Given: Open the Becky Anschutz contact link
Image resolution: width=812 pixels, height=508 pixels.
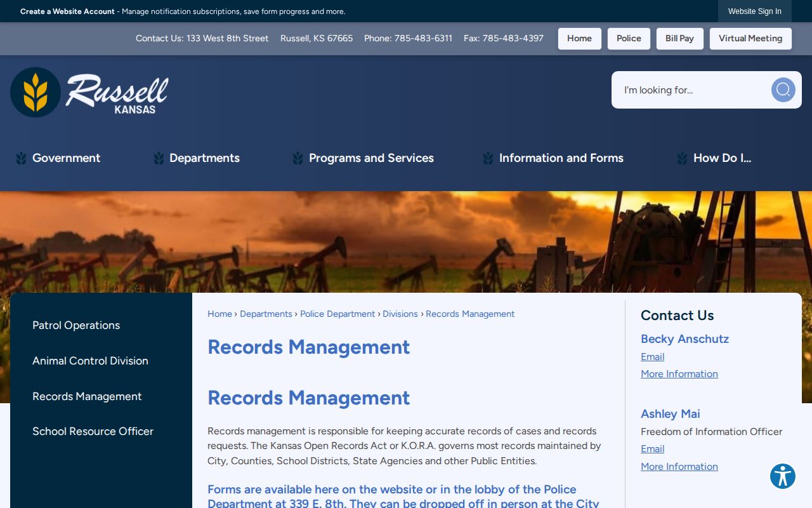Looking at the screenshot, I should pyautogui.click(x=684, y=339).
